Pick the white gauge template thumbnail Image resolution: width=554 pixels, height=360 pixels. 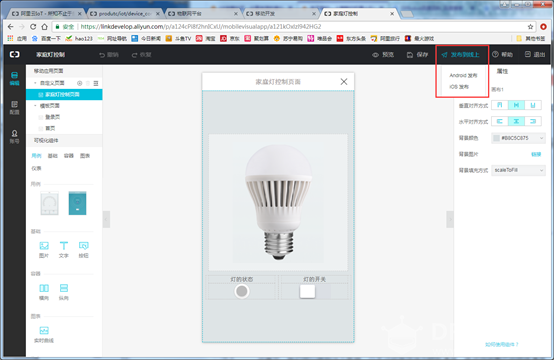coord(49,203)
